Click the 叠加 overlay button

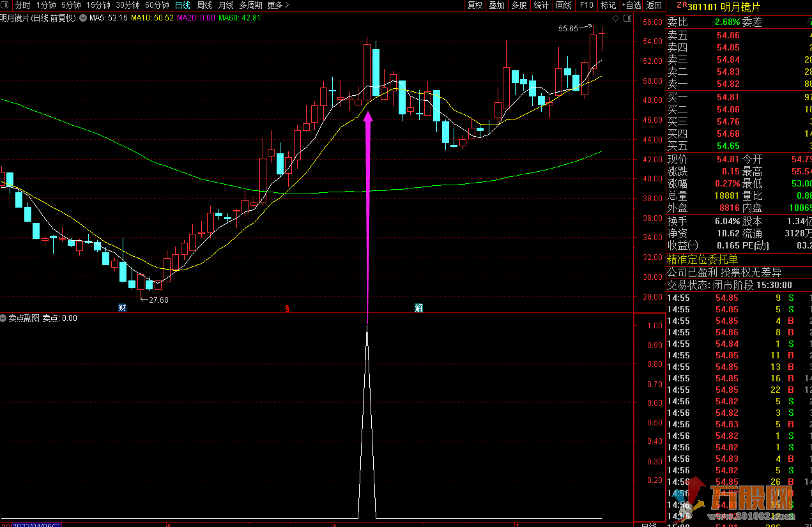(x=496, y=5)
